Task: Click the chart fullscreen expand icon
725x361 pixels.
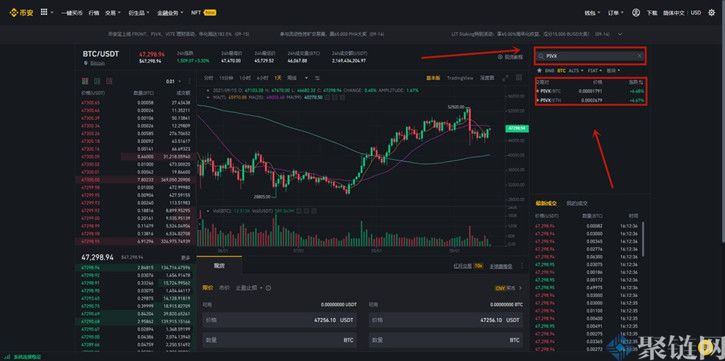Action: coord(505,78)
